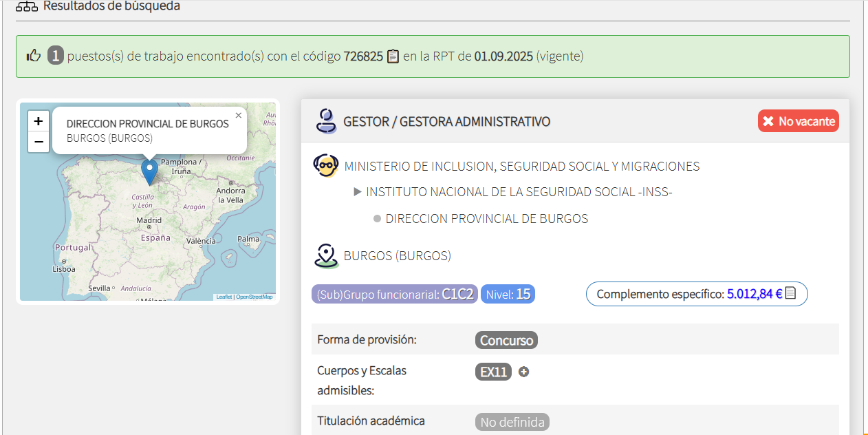868x435 pixels.
Task: Click the ministry face icon
Action: pos(326,166)
